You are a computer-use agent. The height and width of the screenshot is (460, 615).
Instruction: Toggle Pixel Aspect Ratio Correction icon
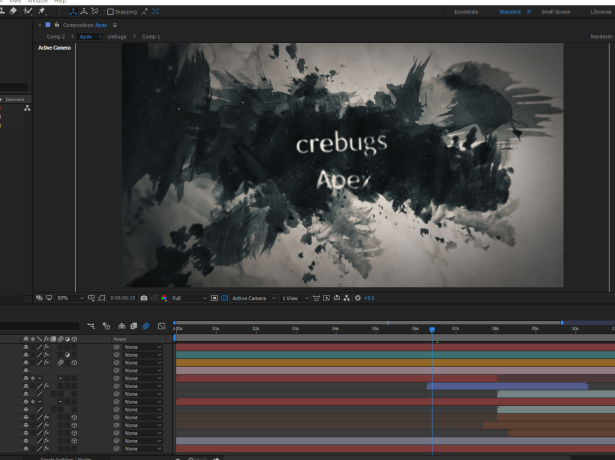tap(316, 298)
